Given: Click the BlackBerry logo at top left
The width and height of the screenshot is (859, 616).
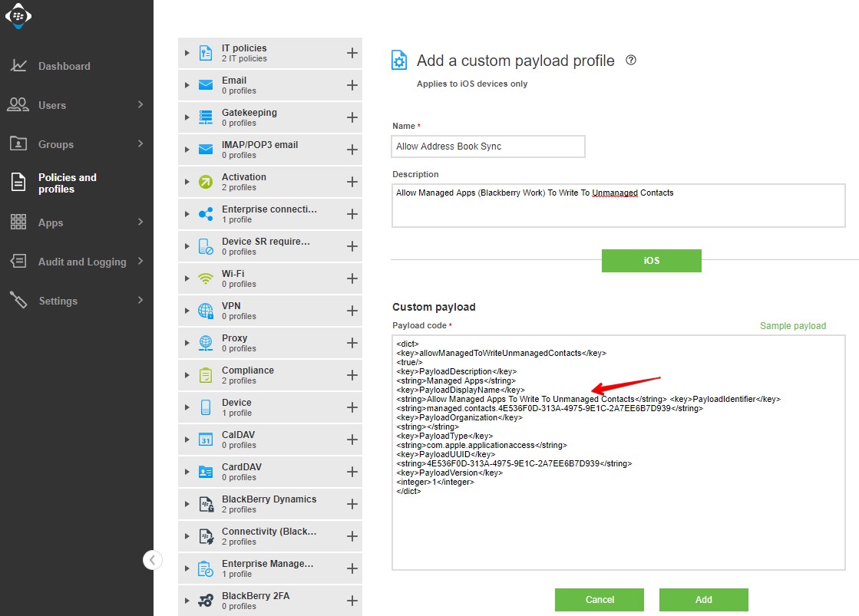Looking at the screenshot, I should [18, 16].
